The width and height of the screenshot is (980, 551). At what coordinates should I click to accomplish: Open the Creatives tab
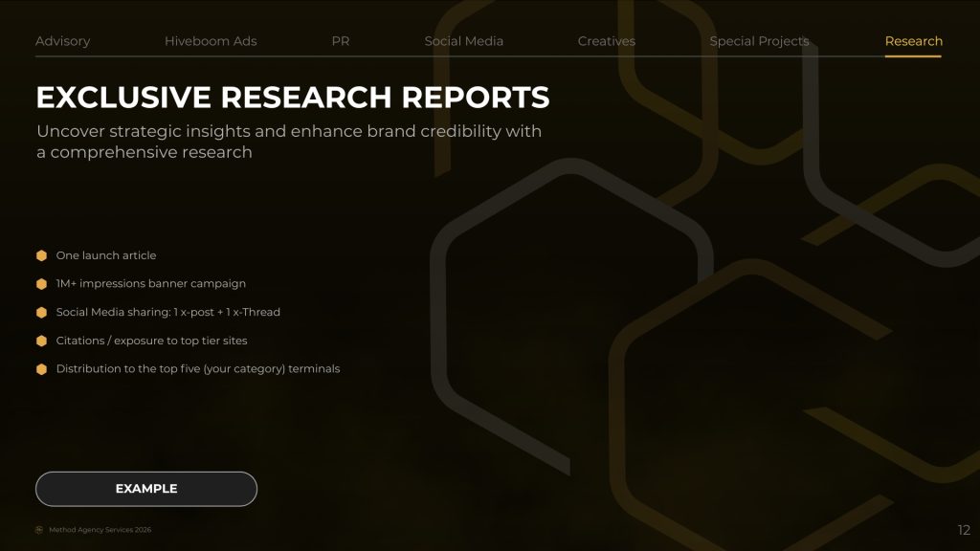click(x=606, y=41)
